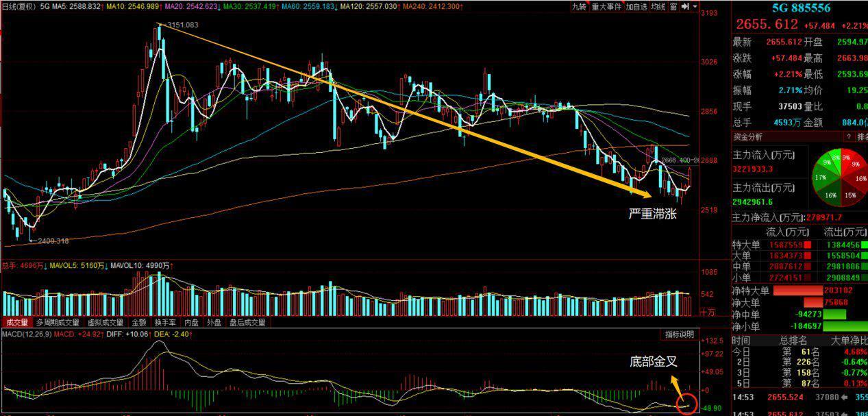Click the 主力流入 value 3221933.3
Image resolution: width=868 pixels, height=416 pixels.
[x=753, y=169]
